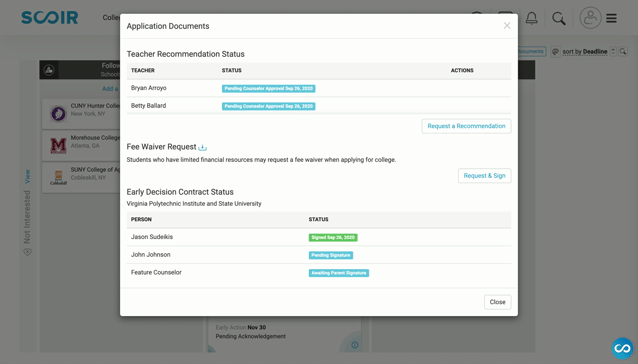Viewport: 638px width, 364px height.
Task: Select Bryan Arroyo teacher row
Action: (x=319, y=88)
